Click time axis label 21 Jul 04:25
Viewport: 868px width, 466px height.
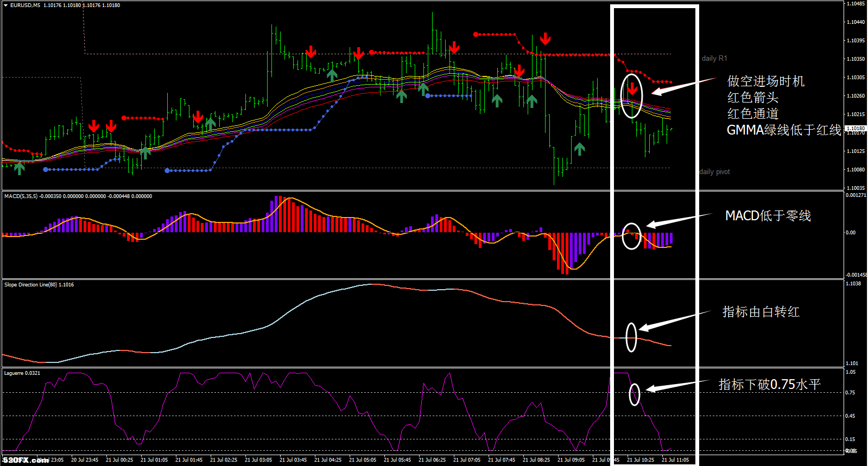[x=328, y=460]
